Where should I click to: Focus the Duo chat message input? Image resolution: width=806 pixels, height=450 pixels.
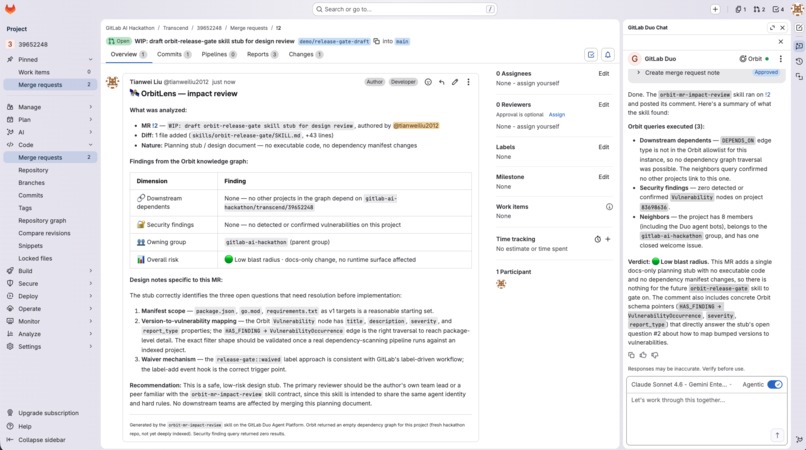(x=706, y=417)
